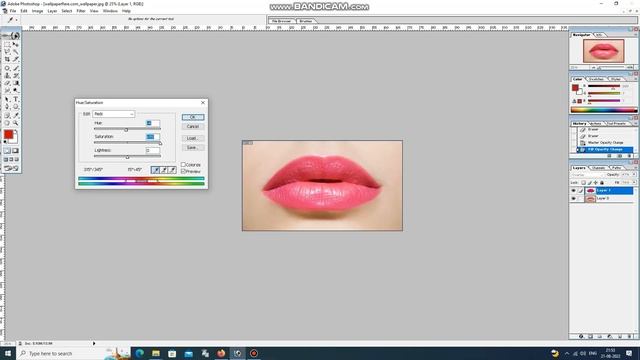The height and width of the screenshot is (360, 640).
Task: Select the Gradient tool
Action: (x=16, y=83)
